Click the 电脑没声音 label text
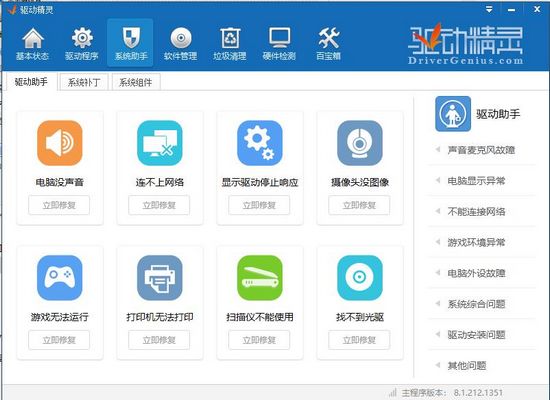The height and width of the screenshot is (400, 550). click(x=60, y=182)
